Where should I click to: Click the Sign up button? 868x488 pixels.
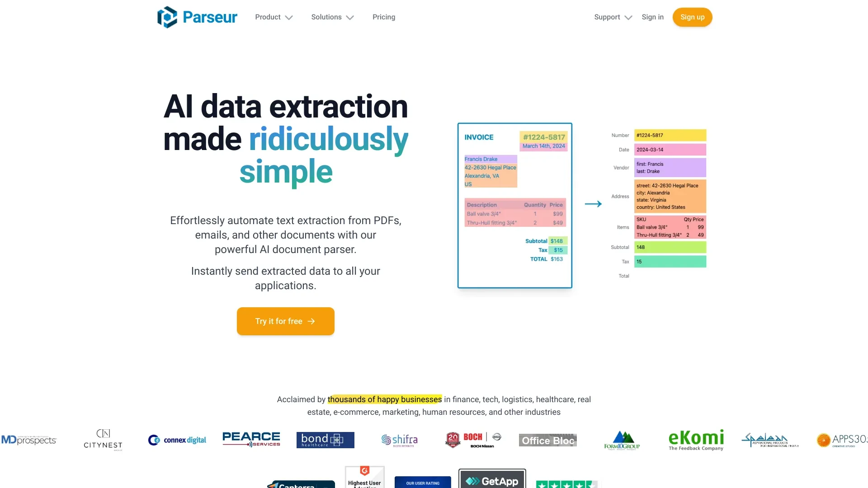692,17
